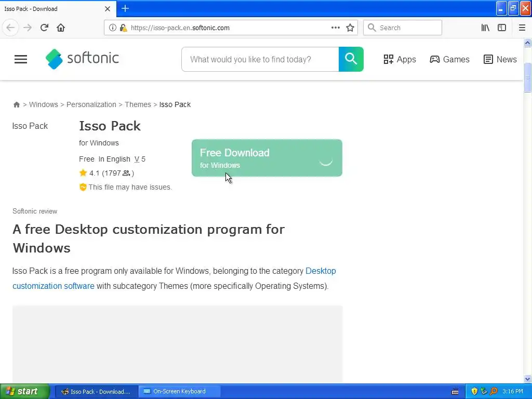Close the Isso Pack - Download tab

pos(108,9)
